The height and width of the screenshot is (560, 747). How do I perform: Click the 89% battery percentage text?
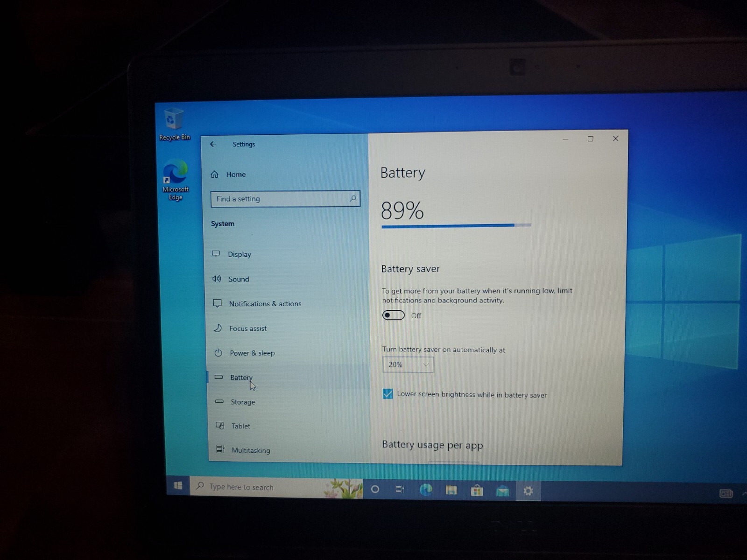(402, 210)
